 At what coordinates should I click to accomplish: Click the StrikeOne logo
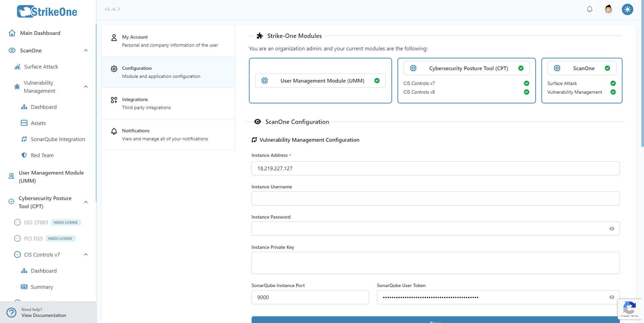tap(47, 11)
